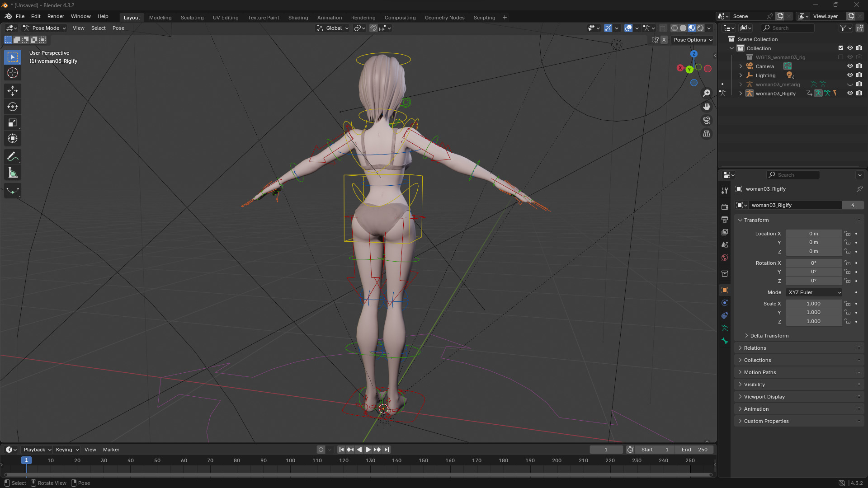Screen dimensions: 868x488
Task: Open the Pose Options popover
Action: [693, 40]
